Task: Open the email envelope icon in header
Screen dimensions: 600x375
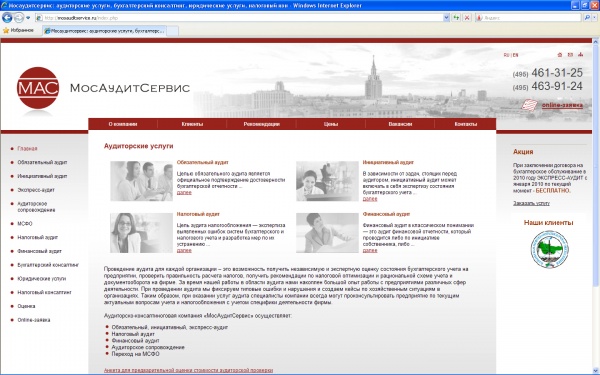Action: pos(570,55)
